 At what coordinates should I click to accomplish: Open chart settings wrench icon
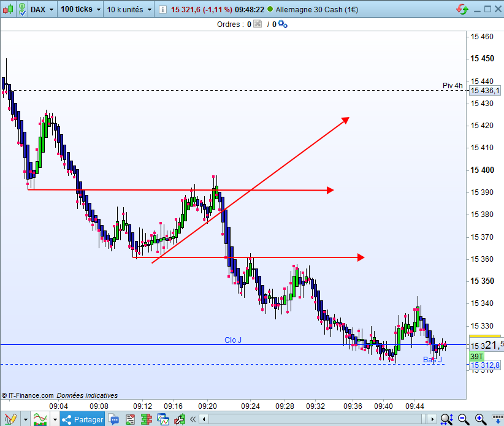(180, 419)
